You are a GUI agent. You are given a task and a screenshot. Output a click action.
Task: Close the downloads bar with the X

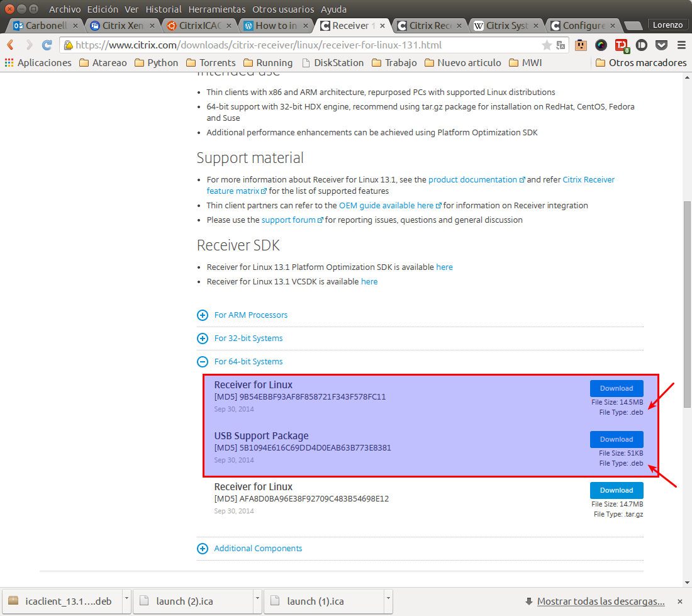[x=680, y=601]
